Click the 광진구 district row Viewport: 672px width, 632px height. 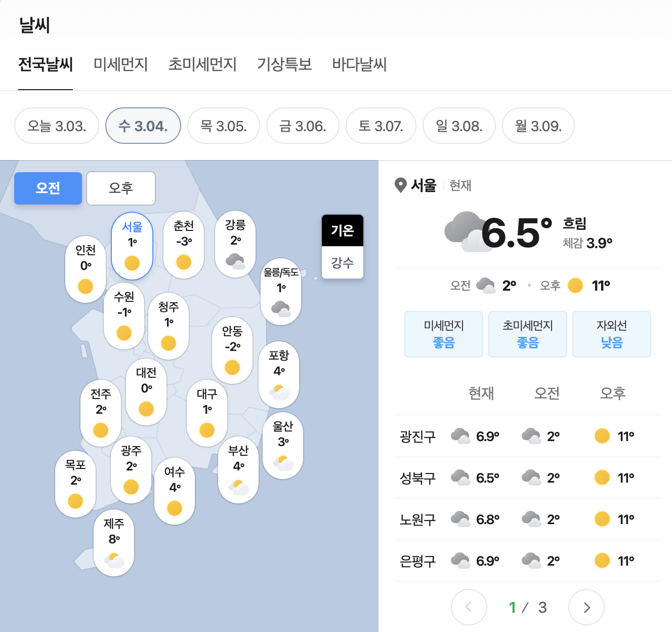tap(527, 436)
